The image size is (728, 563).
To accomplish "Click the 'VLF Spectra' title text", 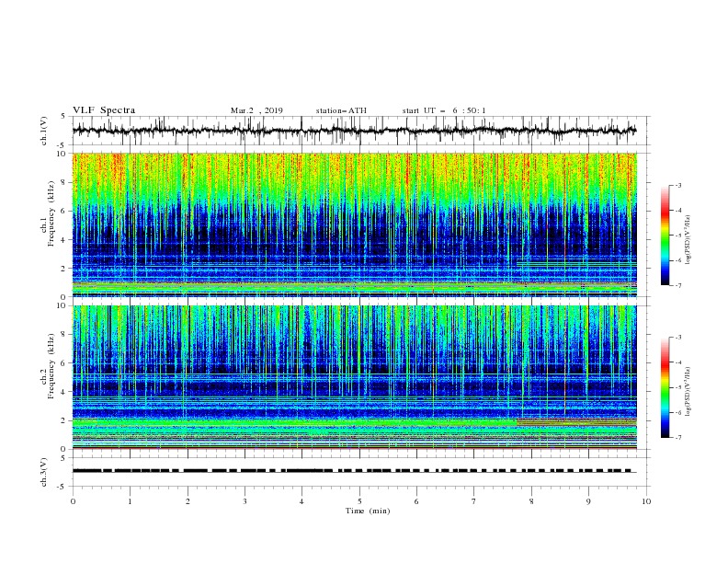I will [104, 110].
